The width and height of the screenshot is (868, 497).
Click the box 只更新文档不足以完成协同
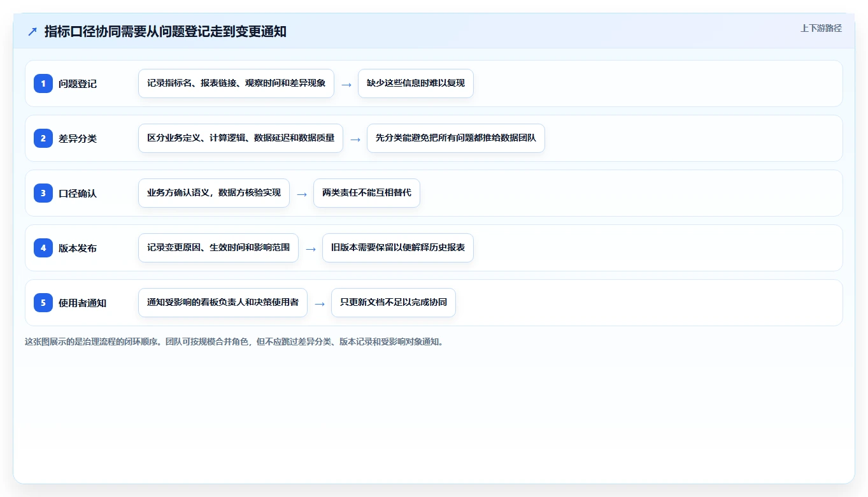point(394,303)
